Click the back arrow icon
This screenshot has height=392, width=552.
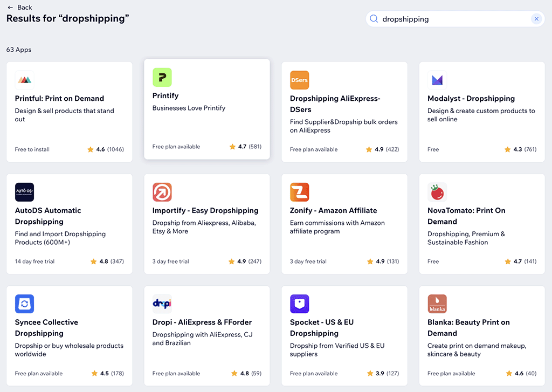pyautogui.click(x=10, y=8)
